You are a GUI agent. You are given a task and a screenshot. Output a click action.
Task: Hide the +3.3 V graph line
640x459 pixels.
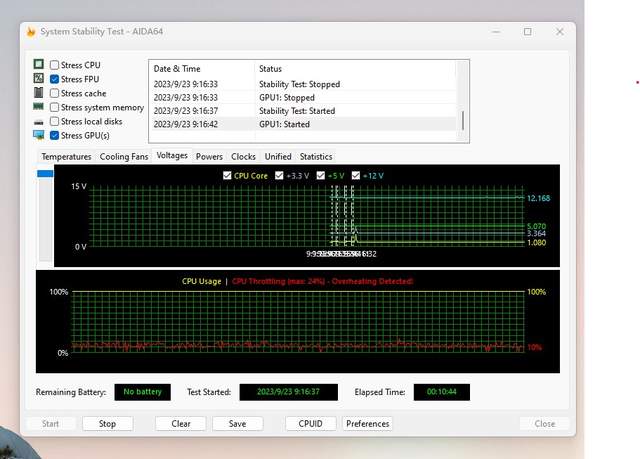click(x=279, y=175)
